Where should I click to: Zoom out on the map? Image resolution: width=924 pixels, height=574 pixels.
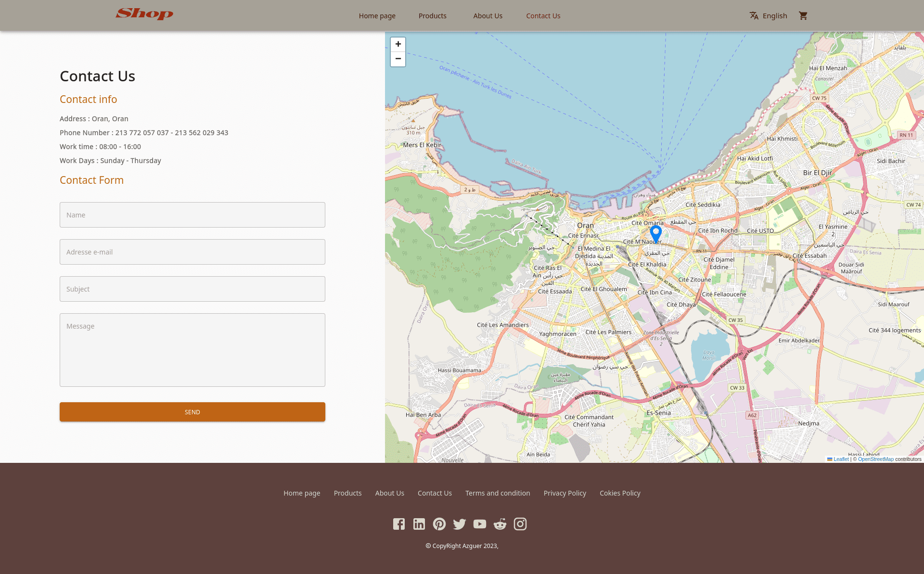[x=398, y=59]
